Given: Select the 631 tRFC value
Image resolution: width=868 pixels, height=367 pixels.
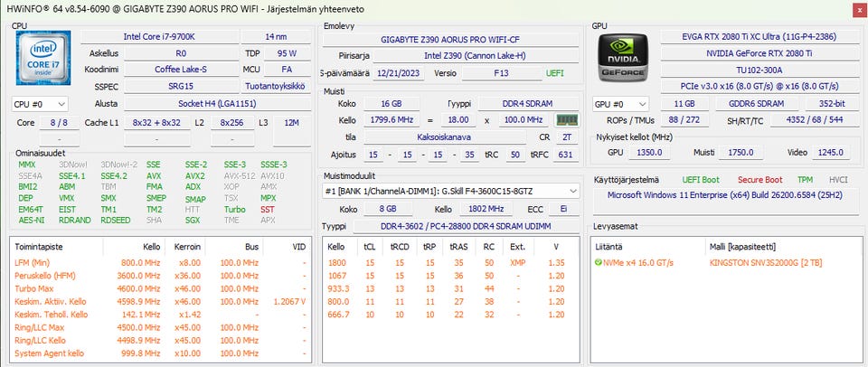Looking at the screenshot, I should coord(565,155).
